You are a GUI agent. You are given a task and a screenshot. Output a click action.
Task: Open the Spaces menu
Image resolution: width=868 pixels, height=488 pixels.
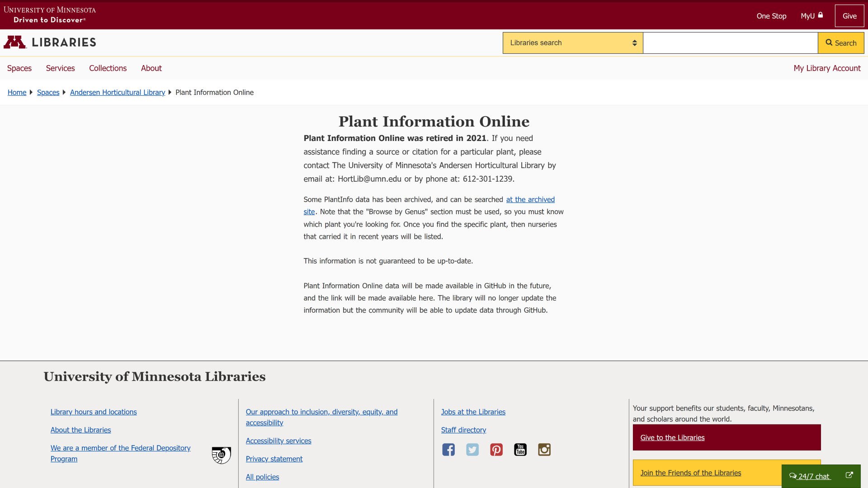point(19,68)
